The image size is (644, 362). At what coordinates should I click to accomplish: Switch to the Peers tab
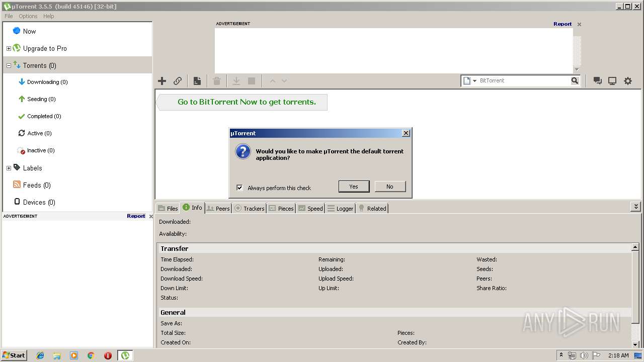tap(218, 208)
